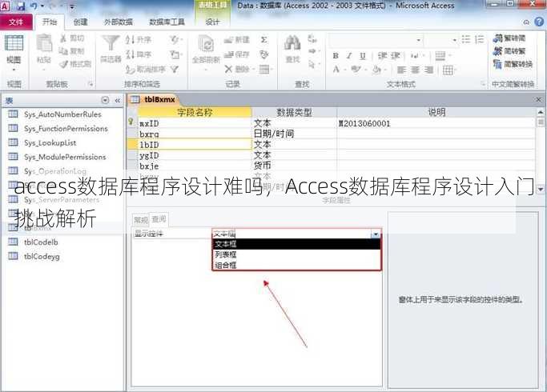
Task: Open the advanced filter dropdown beside 降序
Action: tap(175, 54)
